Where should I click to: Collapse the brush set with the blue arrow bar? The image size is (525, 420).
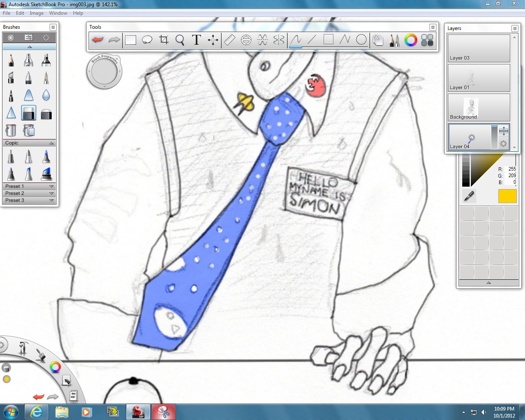click(30, 47)
